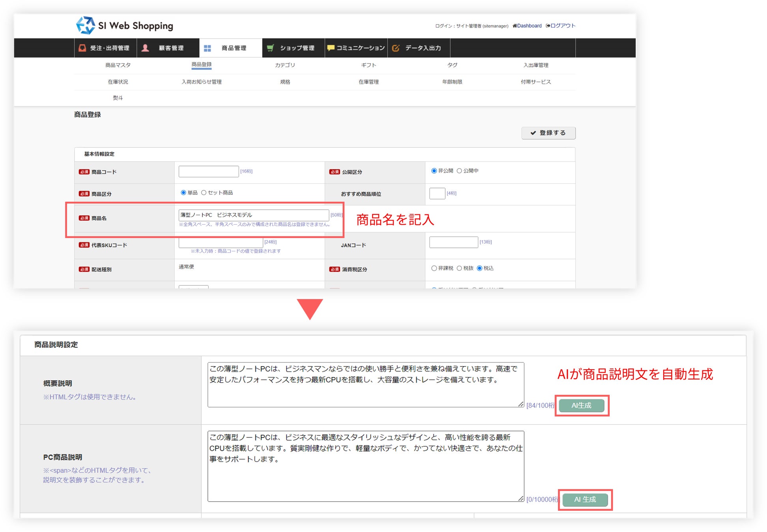Open 顧客管理 person icon menu
The image size is (767, 532).
[x=145, y=48]
